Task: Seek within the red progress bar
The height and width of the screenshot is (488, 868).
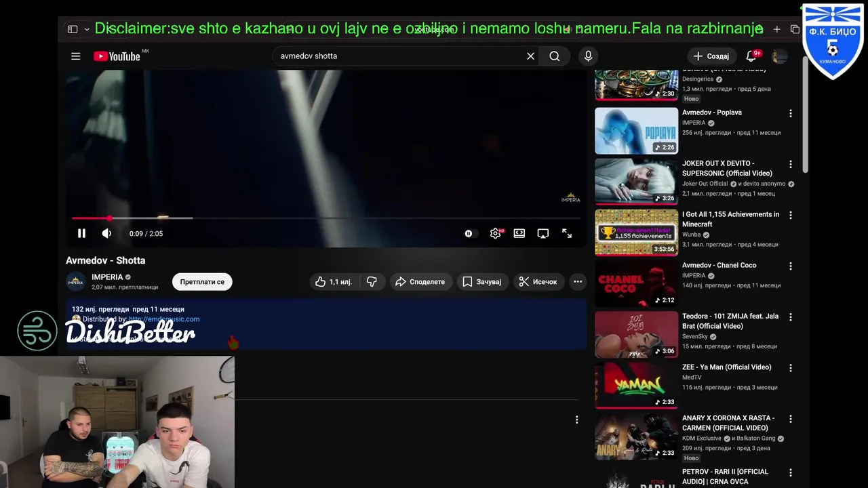Action: 326,218
